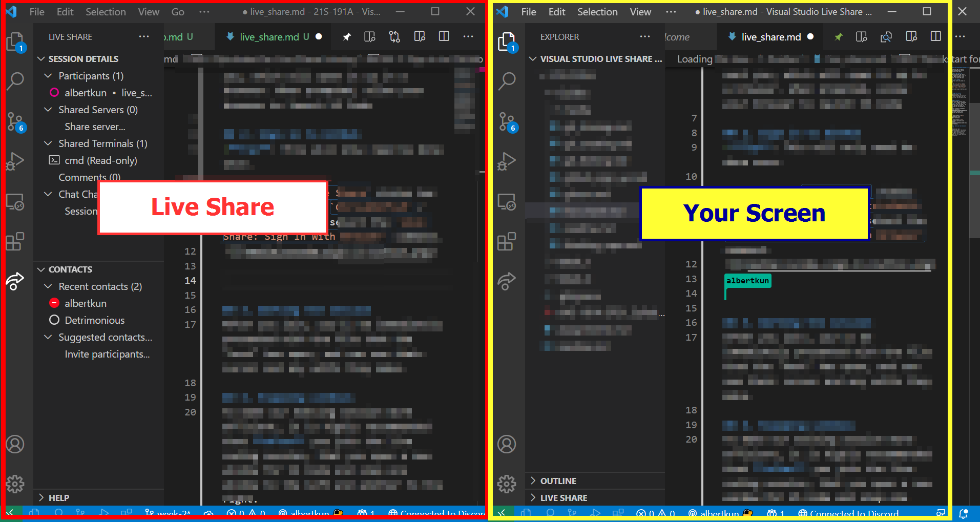Open Source Control icon in left window
The image size is (980, 522).
[15, 122]
